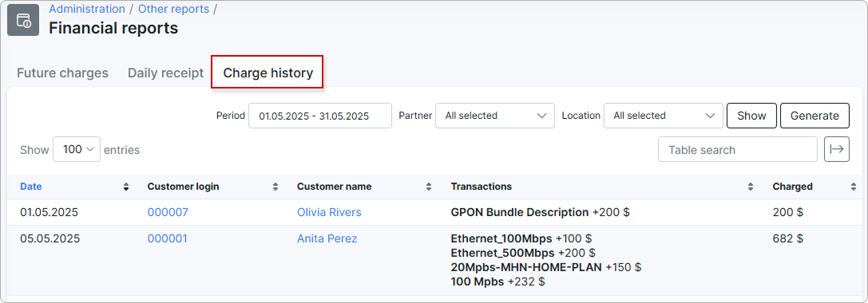Switch to the Daily receipt tab
The width and height of the screenshot is (868, 303).
165,73
